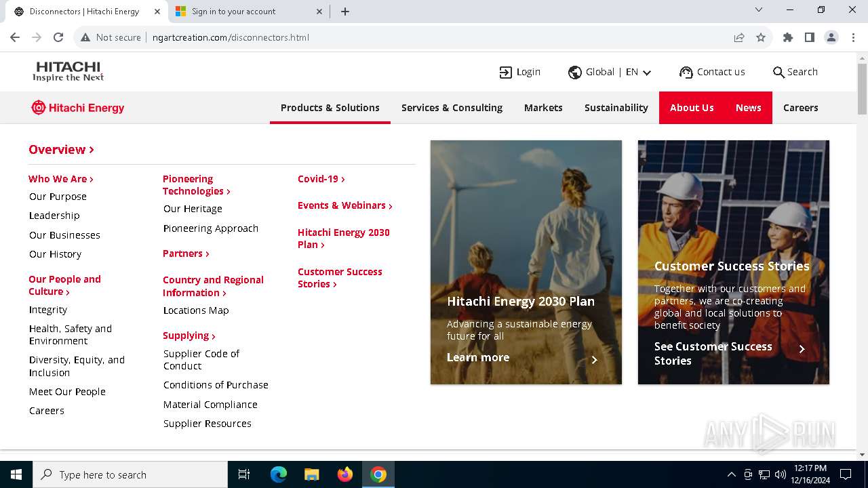Click the volume icon in system tray

click(x=781, y=474)
